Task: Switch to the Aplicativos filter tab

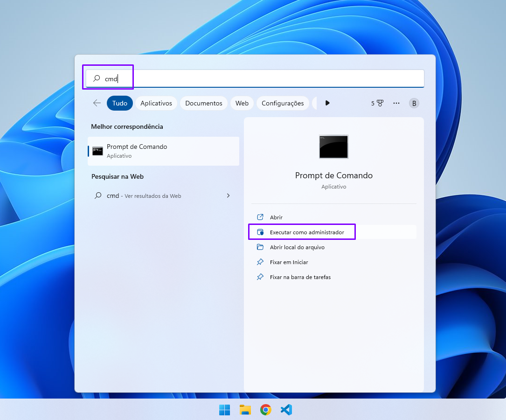Action: tap(156, 103)
